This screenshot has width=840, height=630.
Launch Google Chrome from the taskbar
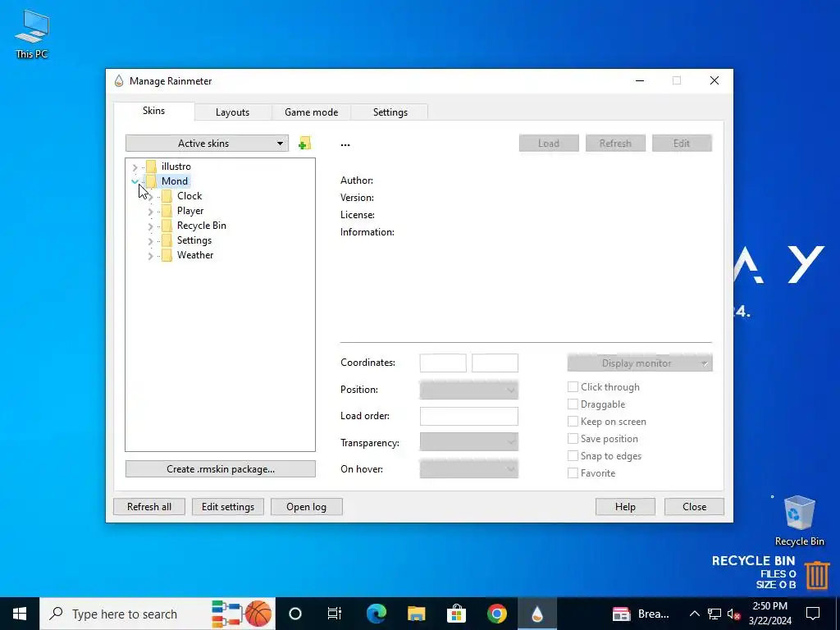click(x=496, y=614)
